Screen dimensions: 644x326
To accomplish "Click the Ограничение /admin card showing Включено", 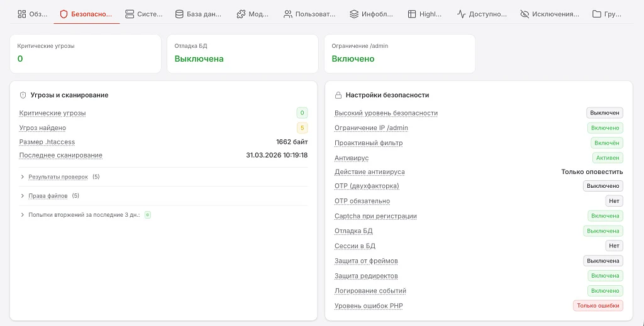I will coord(400,54).
